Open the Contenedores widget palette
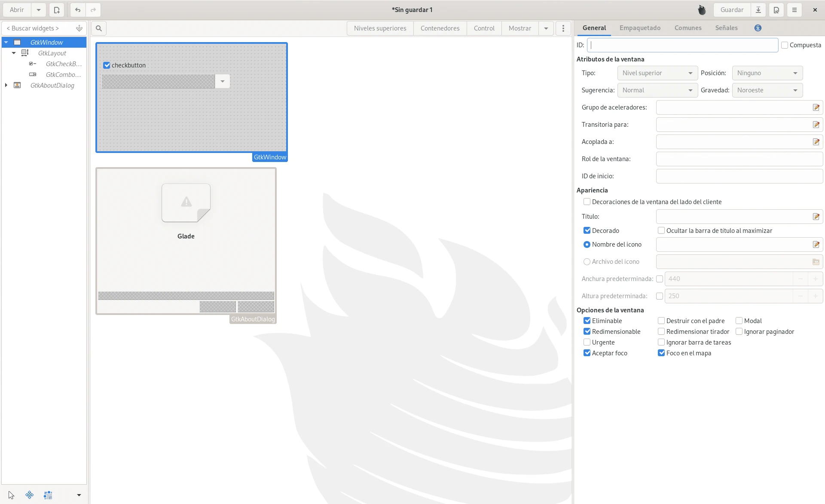This screenshot has width=825, height=504. [440, 28]
